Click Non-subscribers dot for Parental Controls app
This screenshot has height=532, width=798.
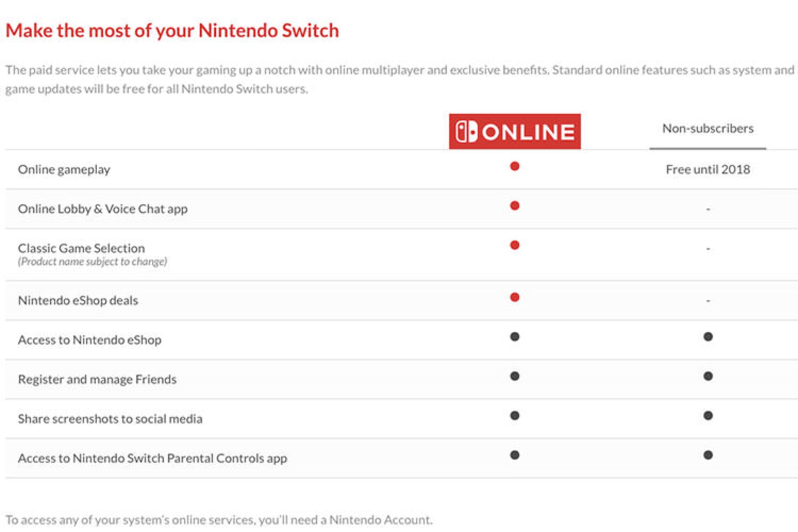coord(708,455)
